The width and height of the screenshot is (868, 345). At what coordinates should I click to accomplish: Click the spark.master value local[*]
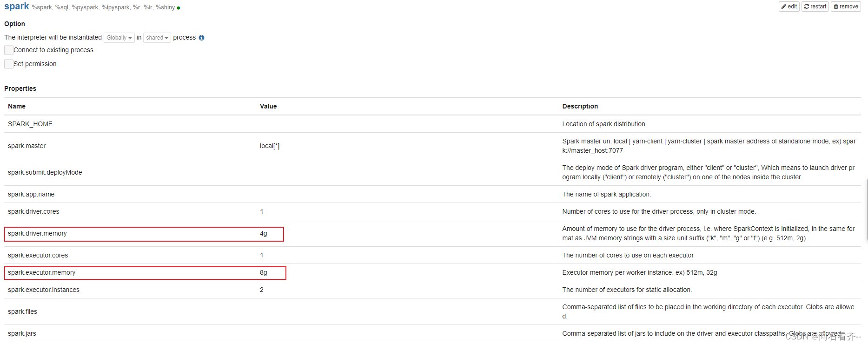pyautogui.click(x=270, y=146)
